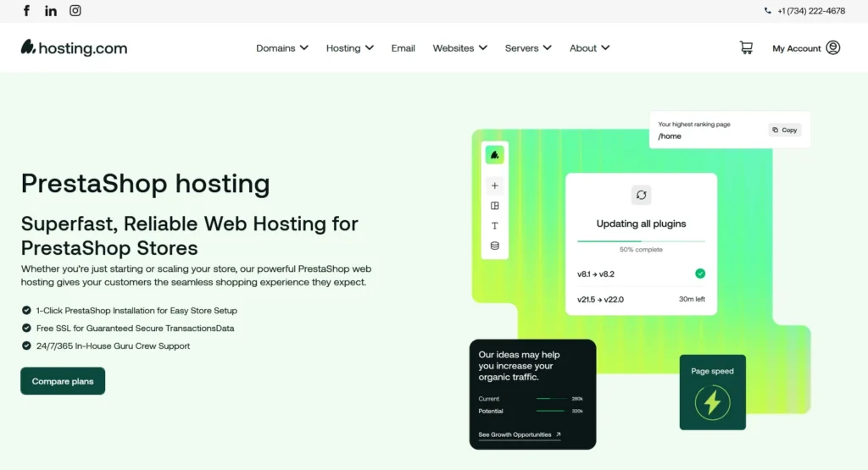The image size is (868, 470).
Task: Open the Websites menu
Action: pyautogui.click(x=453, y=48)
